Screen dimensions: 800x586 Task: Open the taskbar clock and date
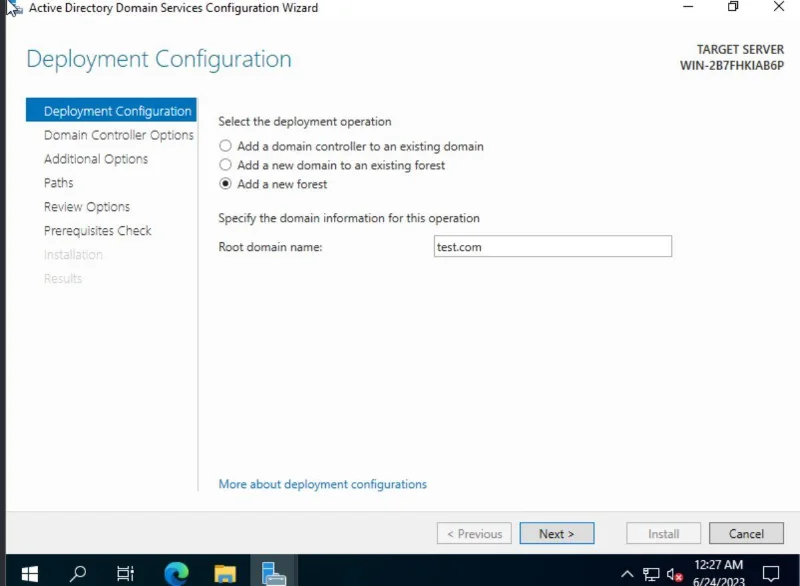[x=718, y=572]
